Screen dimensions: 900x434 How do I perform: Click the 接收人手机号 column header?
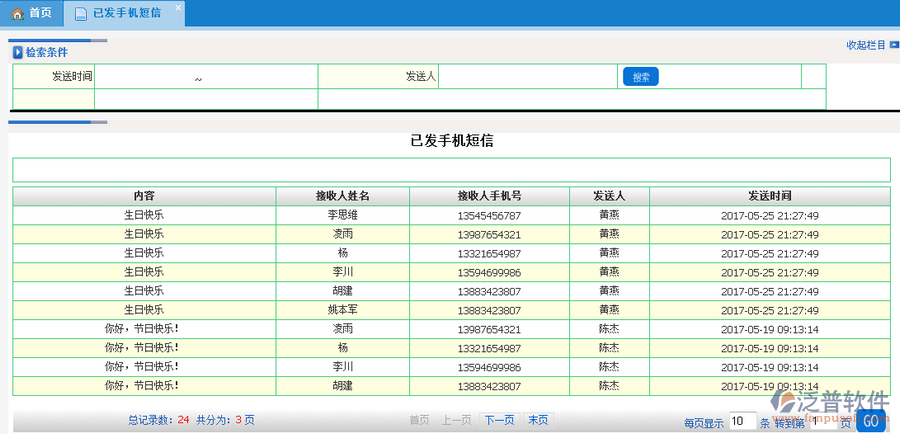point(489,196)
